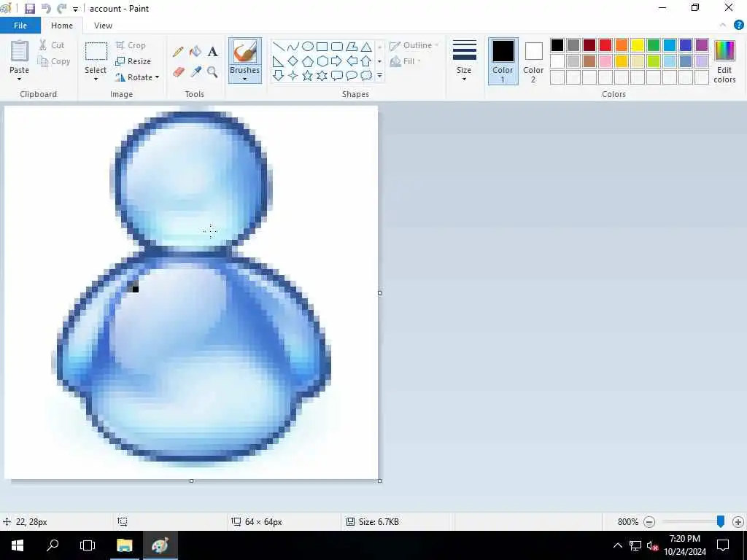The width and height of the screenshot is (747, 560).
Task: Choose the Line shape
Action: pyautogui.click(x=279, y=46)
